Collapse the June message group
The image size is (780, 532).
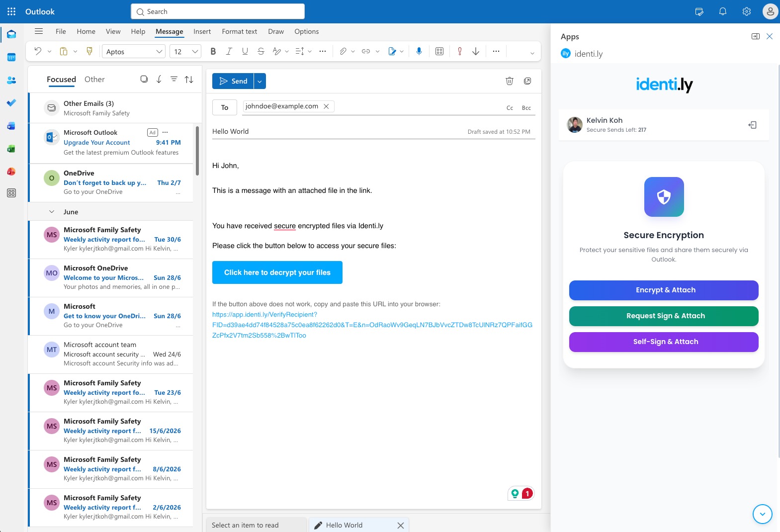coord(52,212)
